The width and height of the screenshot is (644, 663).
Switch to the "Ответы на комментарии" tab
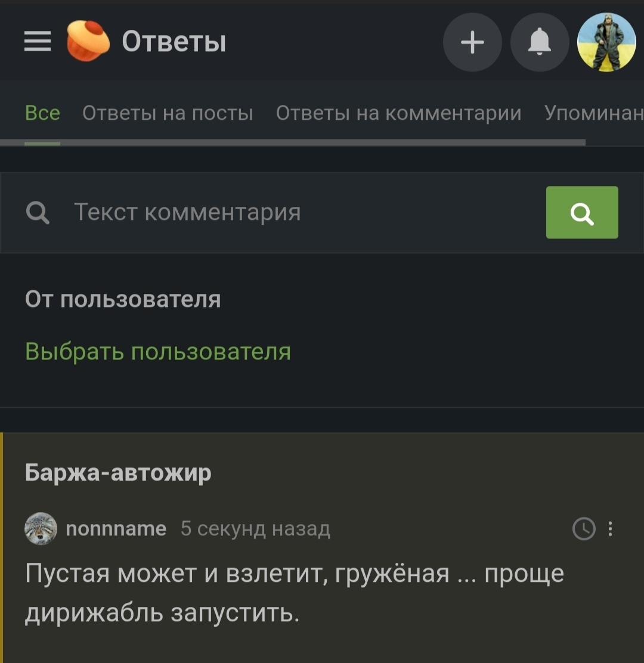398,113
